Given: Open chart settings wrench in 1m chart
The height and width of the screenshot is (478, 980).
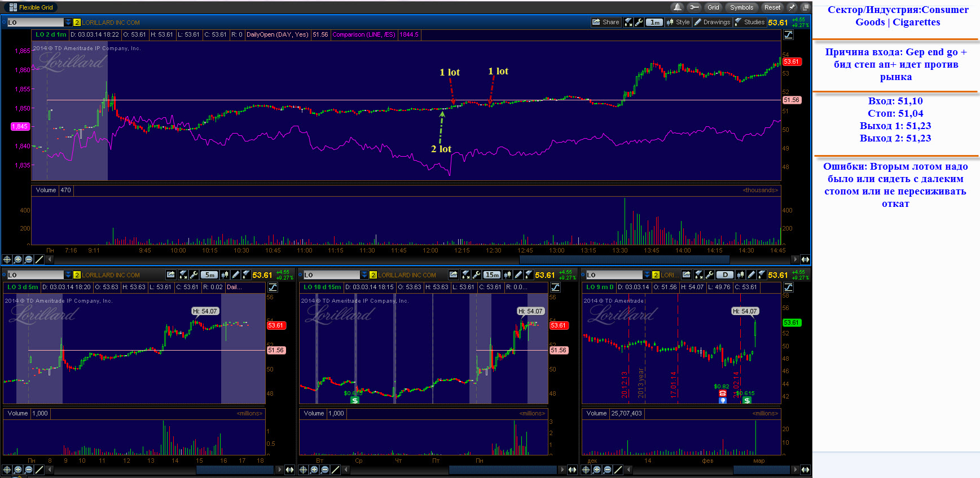Looking at the screenshot, I should [639, 22].
